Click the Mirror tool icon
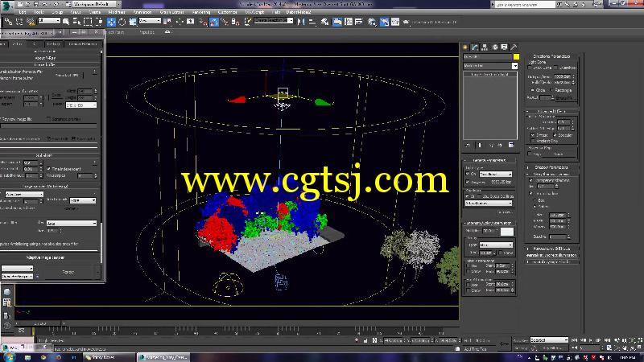 coord(301,22)
